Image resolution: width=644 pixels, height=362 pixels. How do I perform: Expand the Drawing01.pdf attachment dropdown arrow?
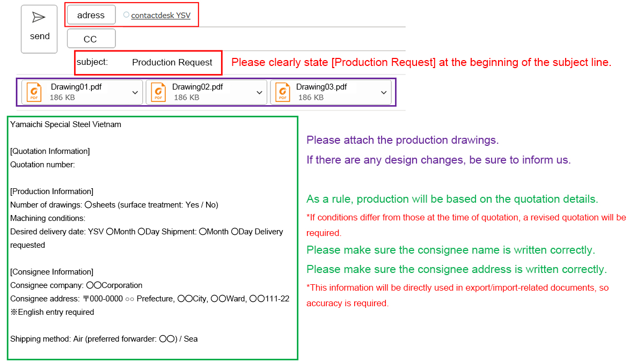pyautogui.click(x=135, y=93)
